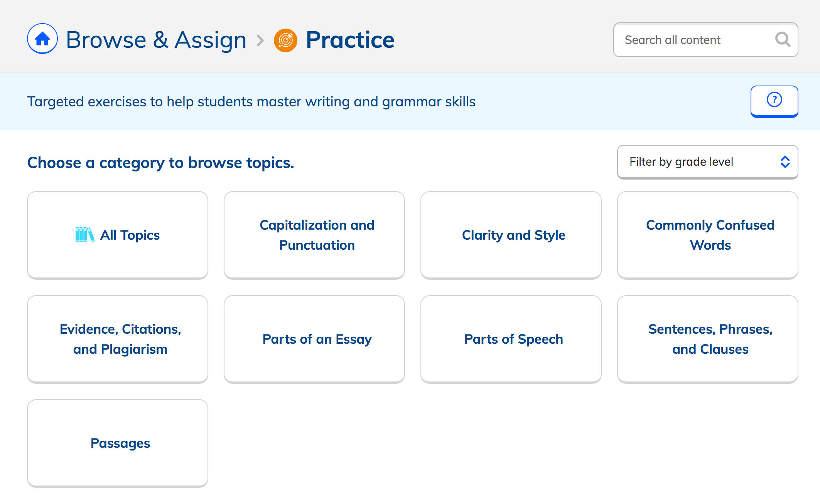The width and height of the screenshot is (820, 504).
Task: Go to the Browse & Assign breadcrumb link
Action: (x=156, y=40)
